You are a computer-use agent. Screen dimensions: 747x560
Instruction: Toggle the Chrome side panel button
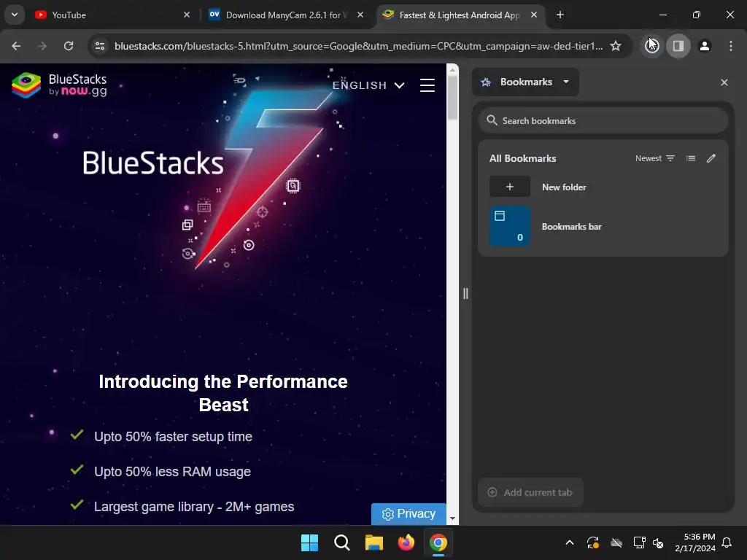click(678, 46)
